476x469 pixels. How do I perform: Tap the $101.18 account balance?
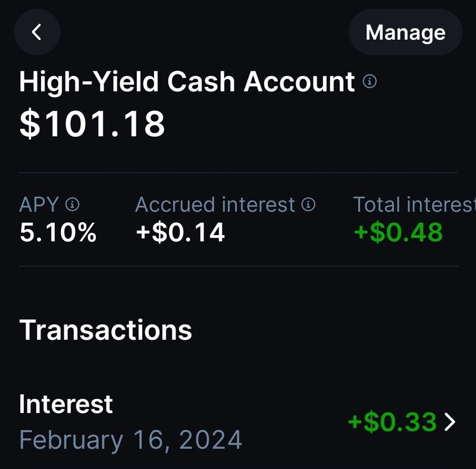[92, 124]
